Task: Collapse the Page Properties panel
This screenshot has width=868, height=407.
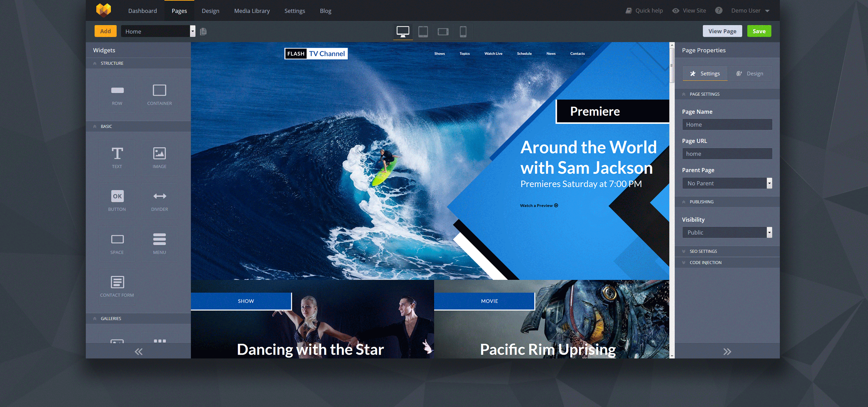Action: pos(727,351)
